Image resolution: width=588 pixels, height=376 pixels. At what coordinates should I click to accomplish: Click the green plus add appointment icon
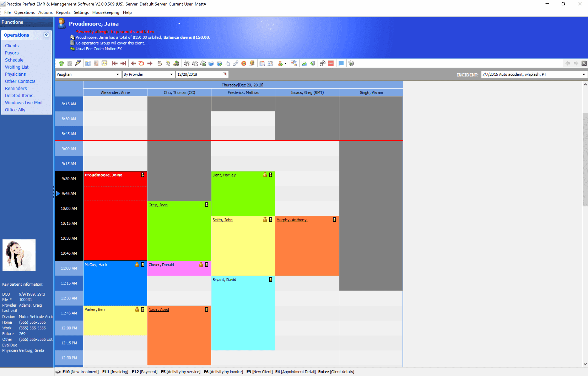click(62, 63)
